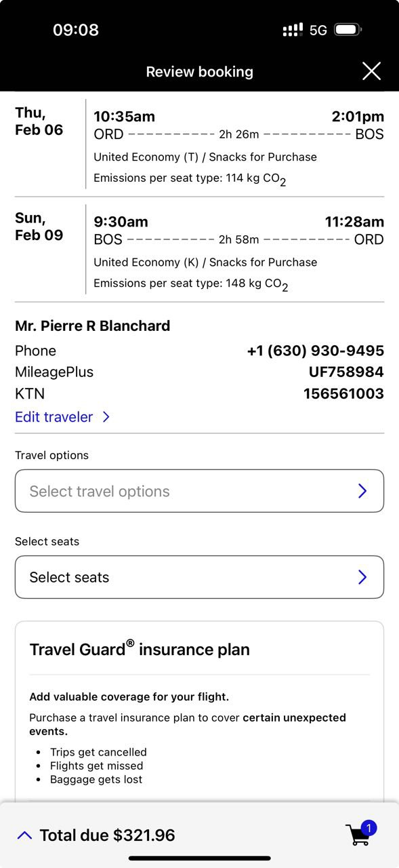
Task: Tap the chevron in Select seats
Action: coord(362,577)
